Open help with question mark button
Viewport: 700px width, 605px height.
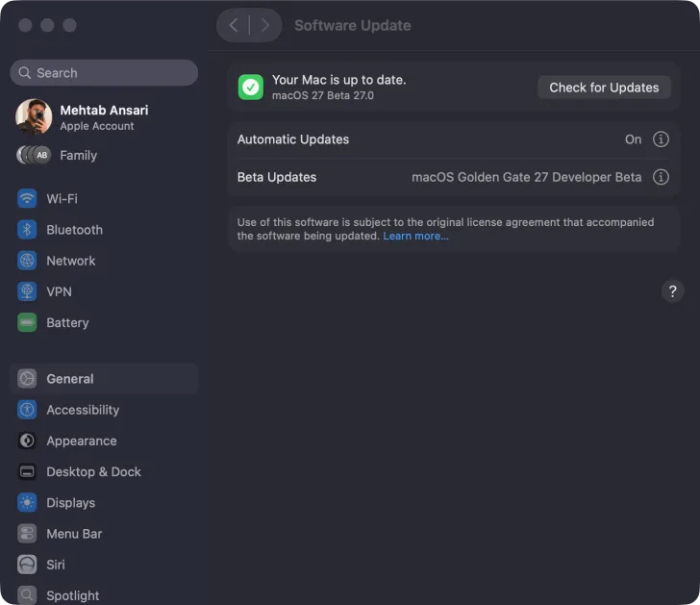[672, 291]
